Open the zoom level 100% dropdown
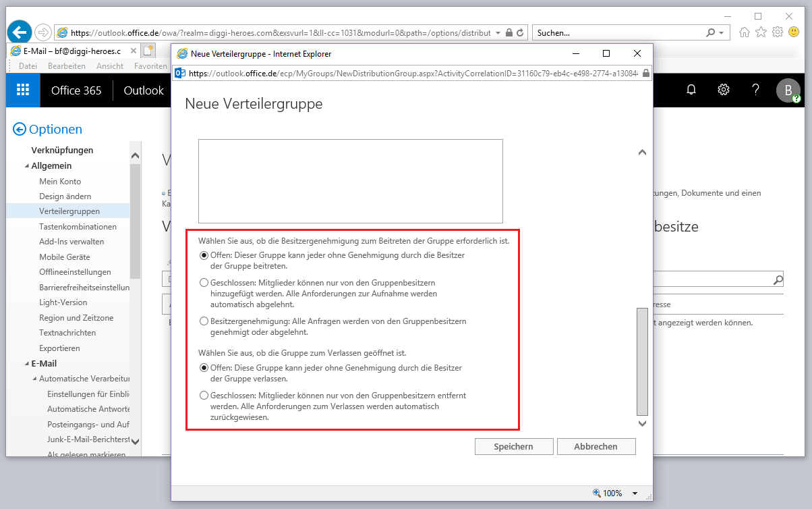 click(635, 493)
